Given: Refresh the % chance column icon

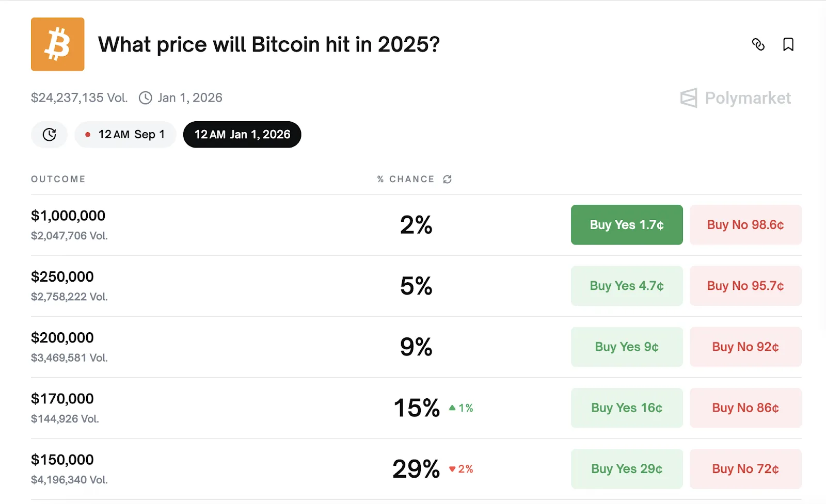Looking at the screenshot, I should (447, 179).
